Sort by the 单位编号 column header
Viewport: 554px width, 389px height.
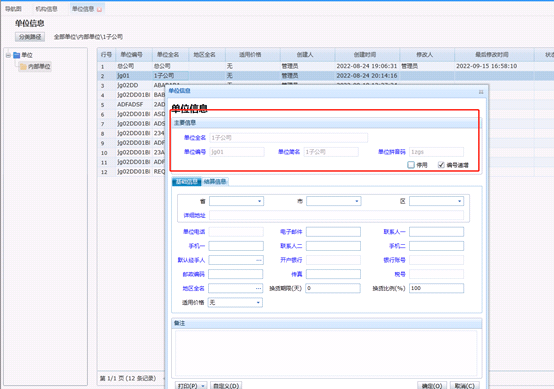(134, 55)
